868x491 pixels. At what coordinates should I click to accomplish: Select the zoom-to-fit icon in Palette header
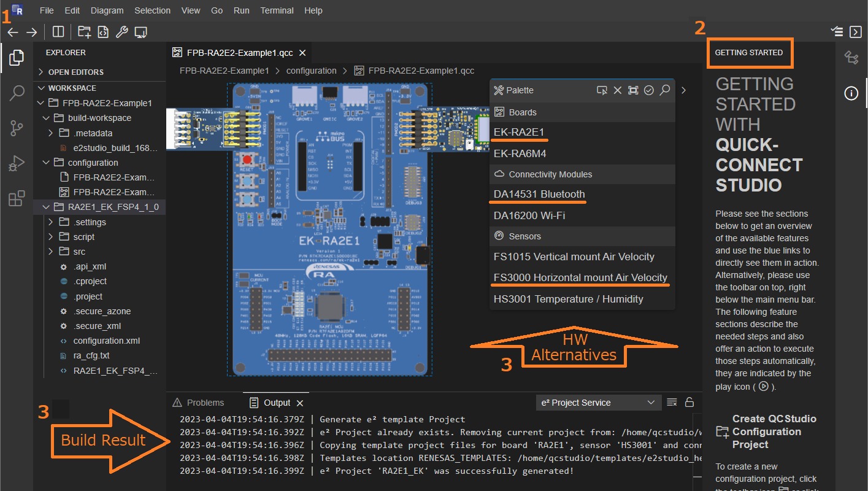point(633,90)
